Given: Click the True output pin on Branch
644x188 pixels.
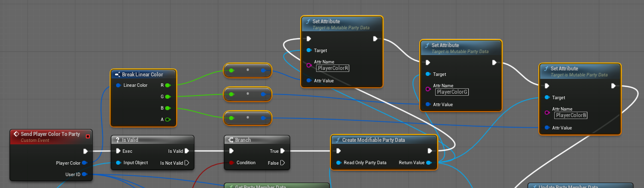Looking at the screenshot, I should [282, 151].
